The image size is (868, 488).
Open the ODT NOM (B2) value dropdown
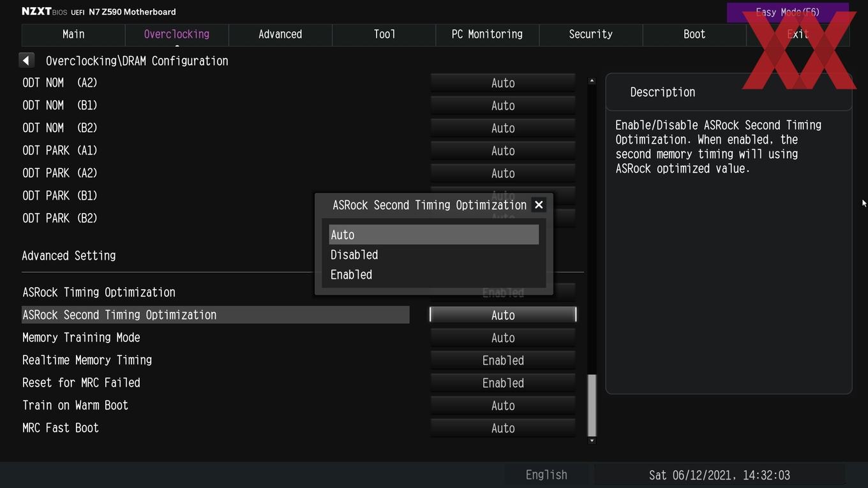tap(503, 128)
